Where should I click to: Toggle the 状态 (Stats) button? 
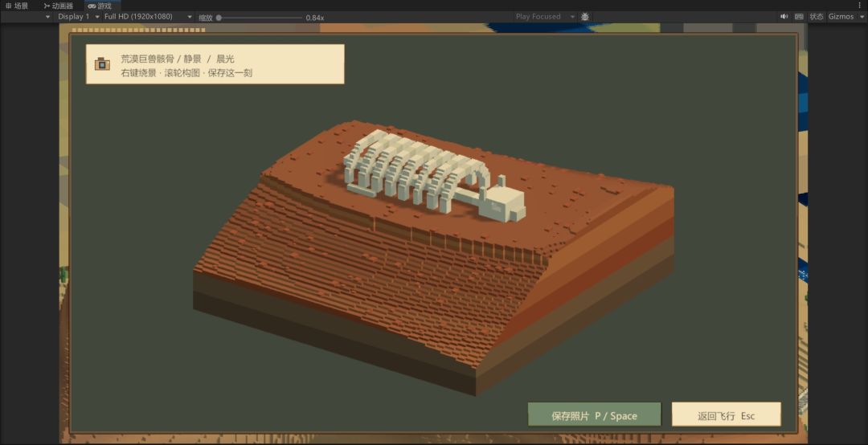[817, 17]
